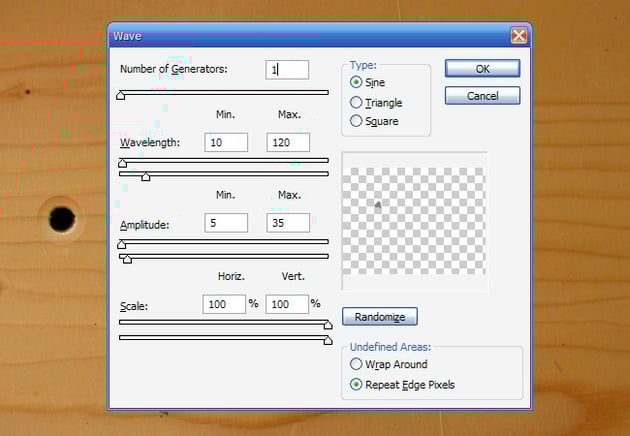Click the Number of Generators slider handle
The image size is (630, 436).
tap(121, 96)
